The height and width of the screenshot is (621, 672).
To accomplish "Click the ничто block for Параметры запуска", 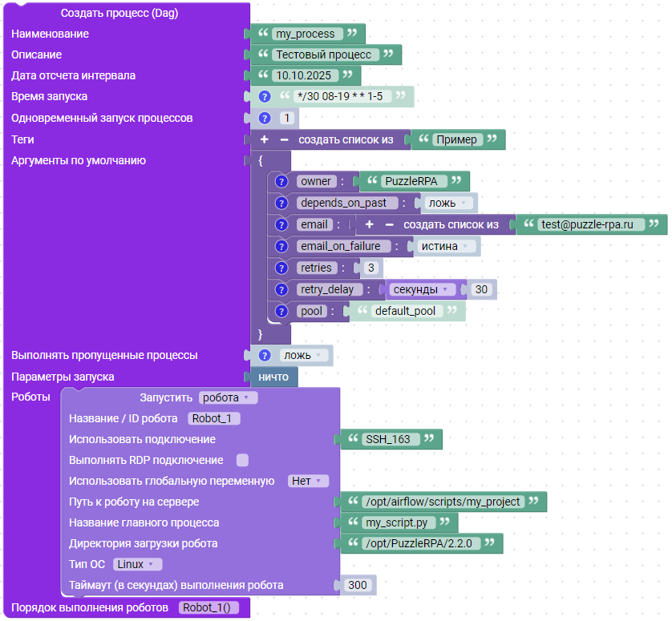I will point(273,377).
